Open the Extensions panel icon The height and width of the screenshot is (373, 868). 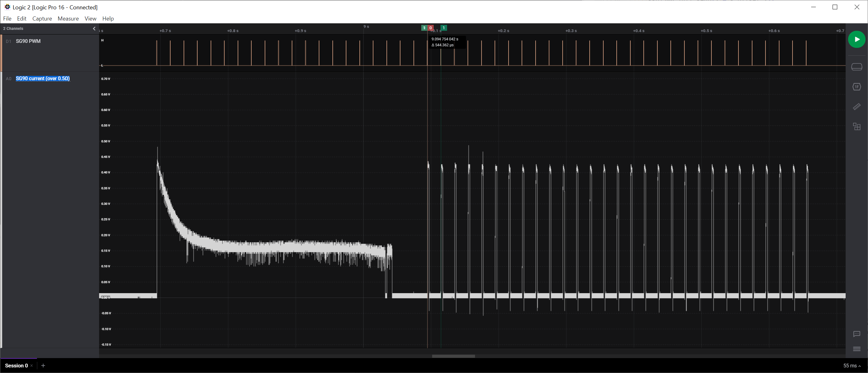[x=856, y=127]
